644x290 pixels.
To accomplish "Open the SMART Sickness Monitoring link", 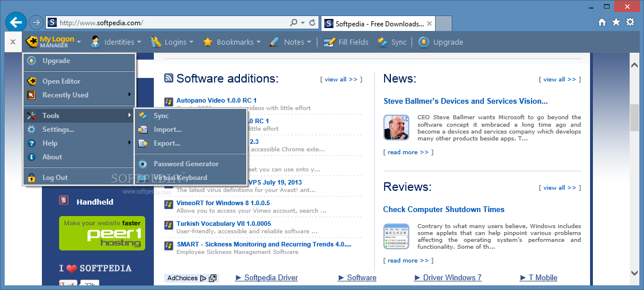I will click(263, 244).
